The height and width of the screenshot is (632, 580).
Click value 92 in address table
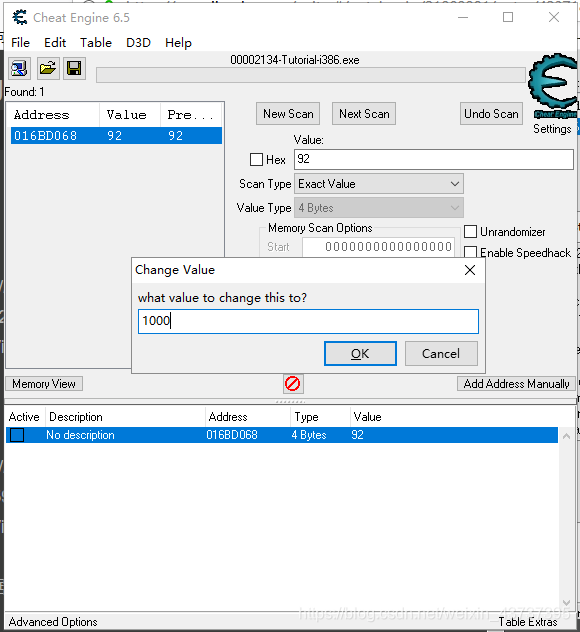[x=358, y=435]
